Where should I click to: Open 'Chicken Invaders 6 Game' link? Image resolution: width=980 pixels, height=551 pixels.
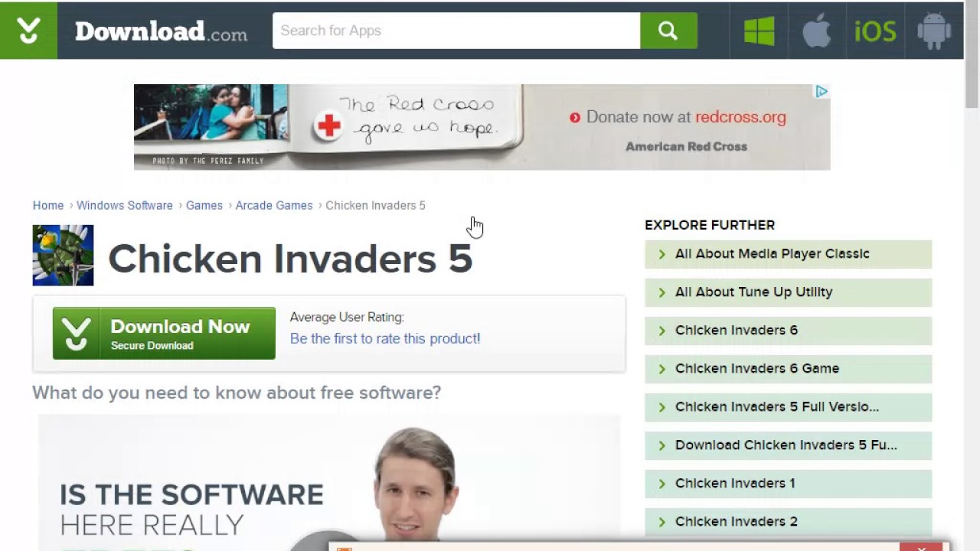pyautogui.click(x=757, y=368)
